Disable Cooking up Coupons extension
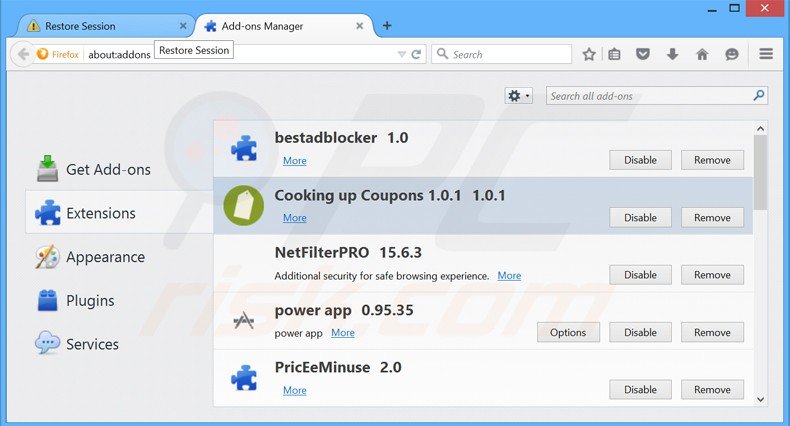 640,218
